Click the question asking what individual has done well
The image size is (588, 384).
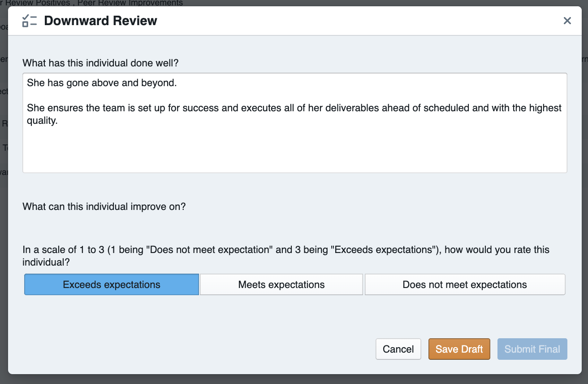click(100, 63)
